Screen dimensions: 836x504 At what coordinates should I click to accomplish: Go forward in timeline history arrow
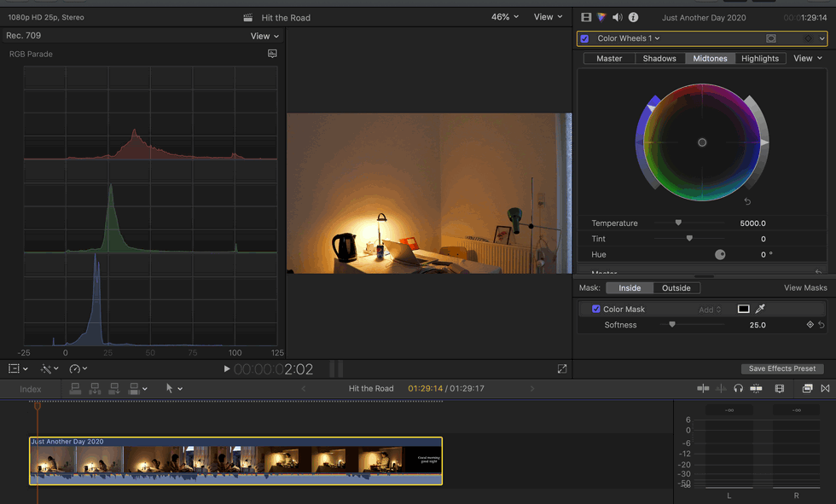tap(531, 388)
